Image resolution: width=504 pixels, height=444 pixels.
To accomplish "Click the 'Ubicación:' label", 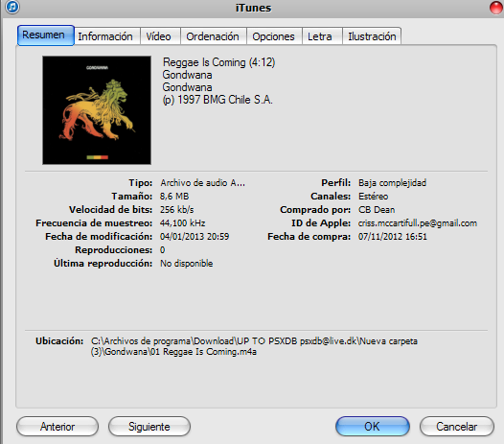I will point(59,341).
